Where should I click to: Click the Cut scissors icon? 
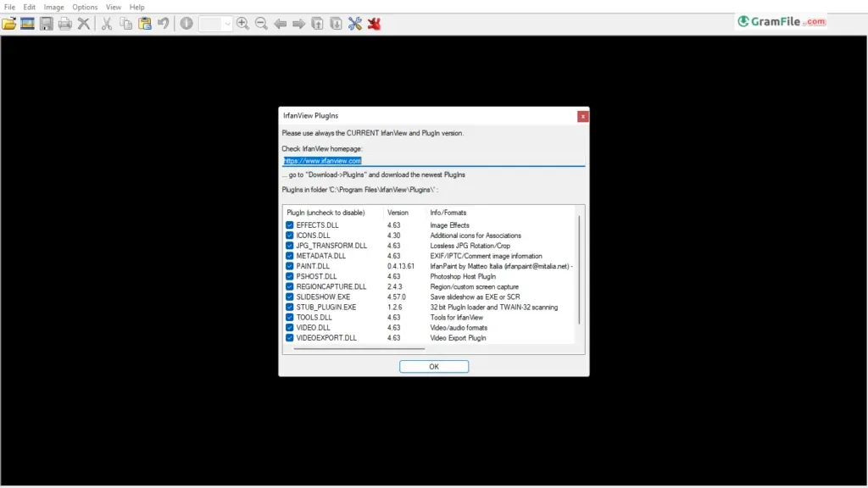pos(107,23)
